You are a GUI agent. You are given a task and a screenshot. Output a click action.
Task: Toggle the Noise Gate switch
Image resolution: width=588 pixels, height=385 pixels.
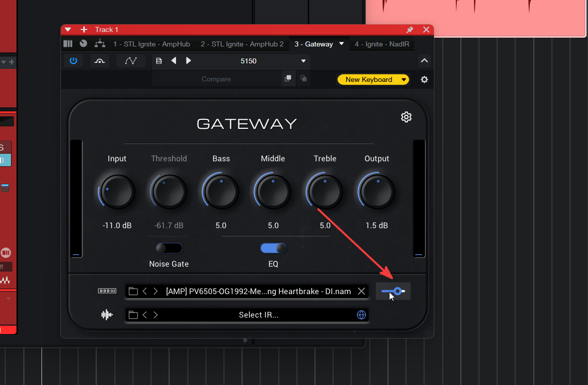coord(169,248)
